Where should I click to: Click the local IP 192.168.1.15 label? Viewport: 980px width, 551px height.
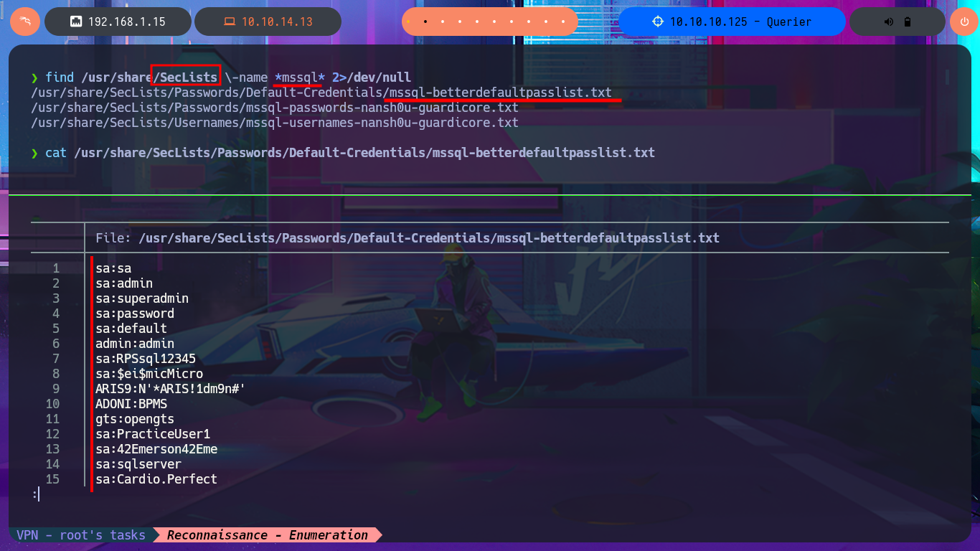click(126, 22)
